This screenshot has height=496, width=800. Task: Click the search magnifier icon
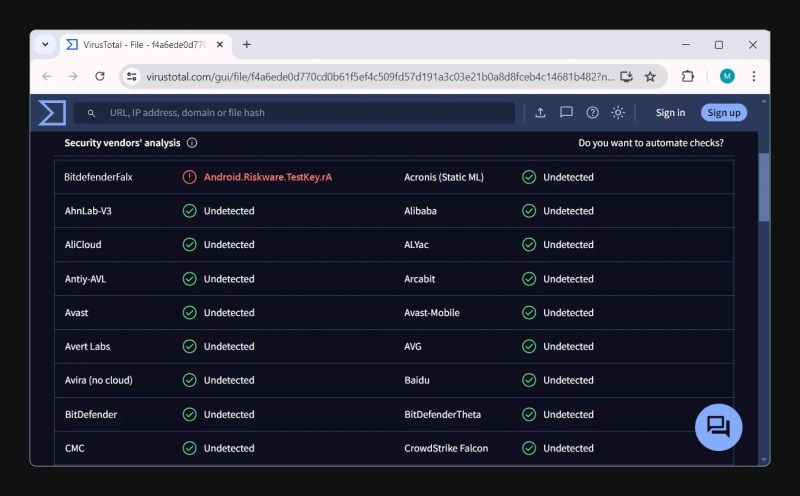pos(91,113)
